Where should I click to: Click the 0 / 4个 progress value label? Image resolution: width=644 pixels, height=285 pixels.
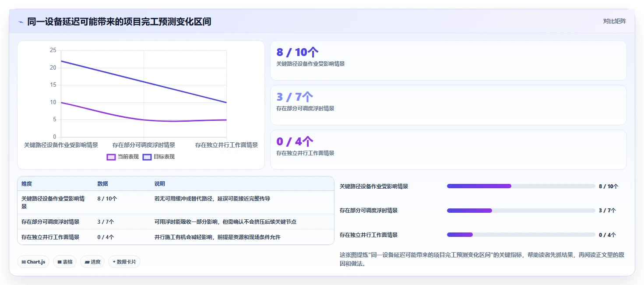(607, 235)
